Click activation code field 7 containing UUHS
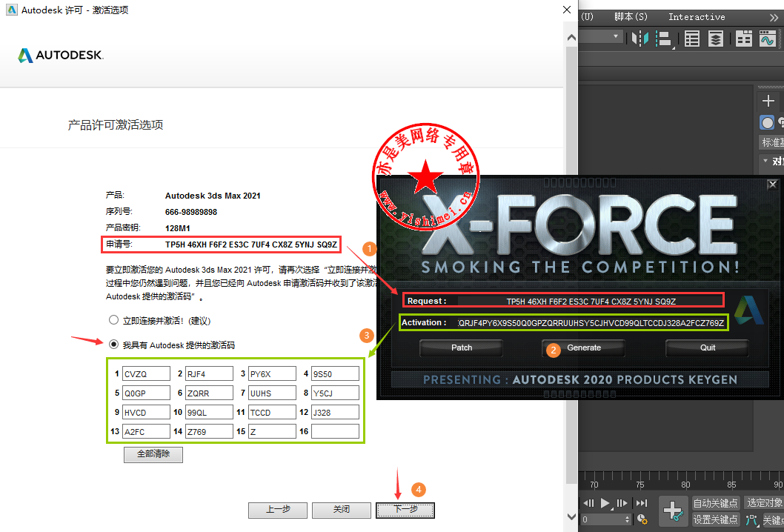Image resolution: width=784 pixels, height=532 pixels. point(272,393)
